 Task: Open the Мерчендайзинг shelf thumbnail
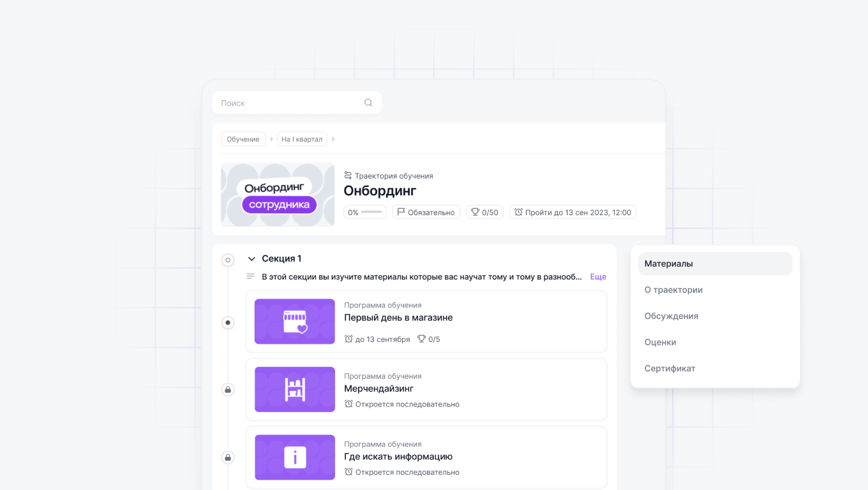click(295, 389)
